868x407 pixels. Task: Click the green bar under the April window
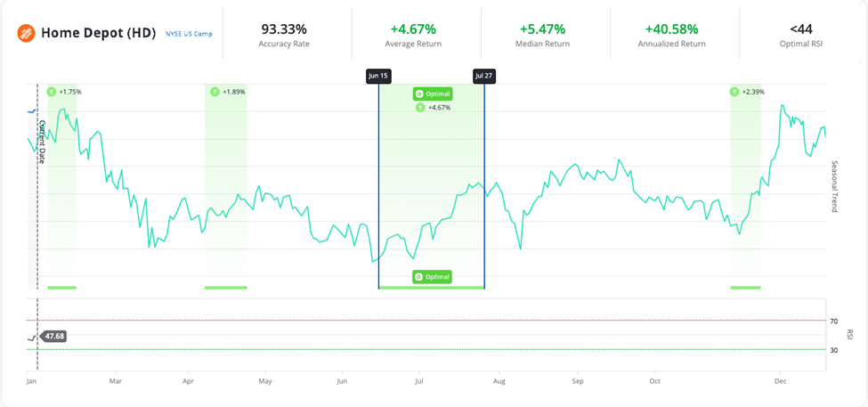click(225, 288)
